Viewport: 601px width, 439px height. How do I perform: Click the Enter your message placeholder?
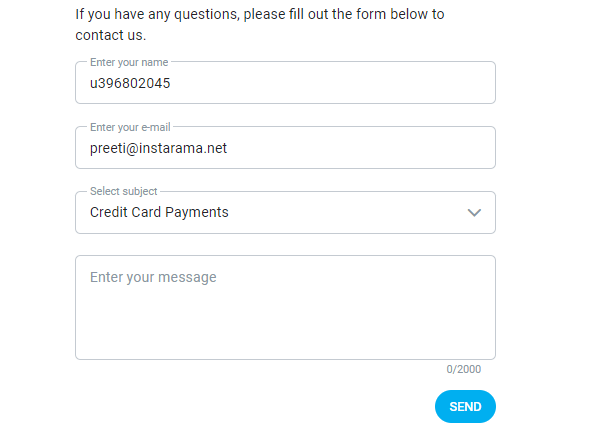[x=153, y=277]
